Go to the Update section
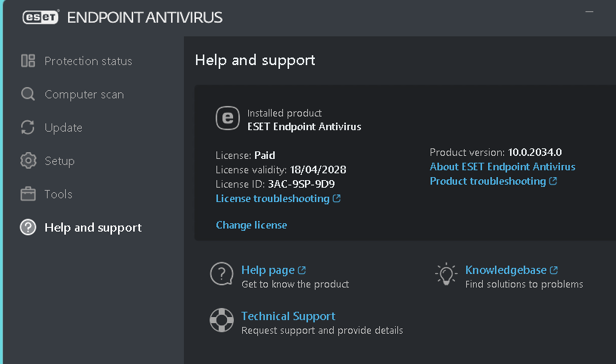 [64, 128]
